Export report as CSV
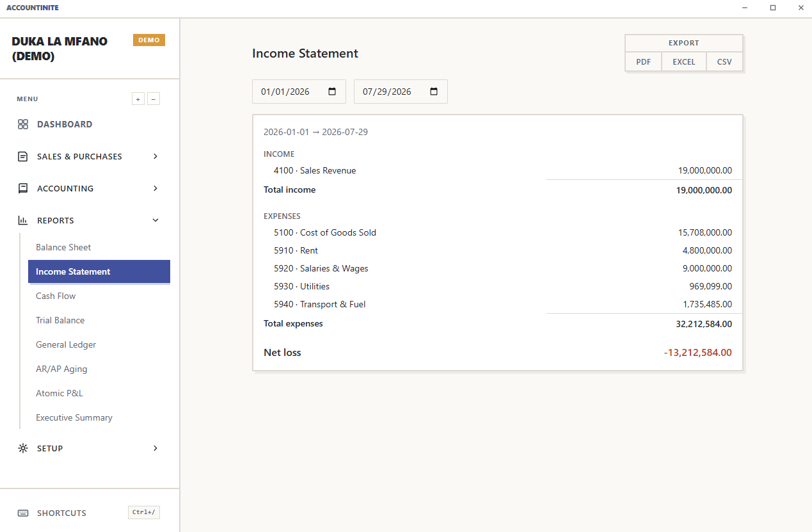 tap(724, 62)
